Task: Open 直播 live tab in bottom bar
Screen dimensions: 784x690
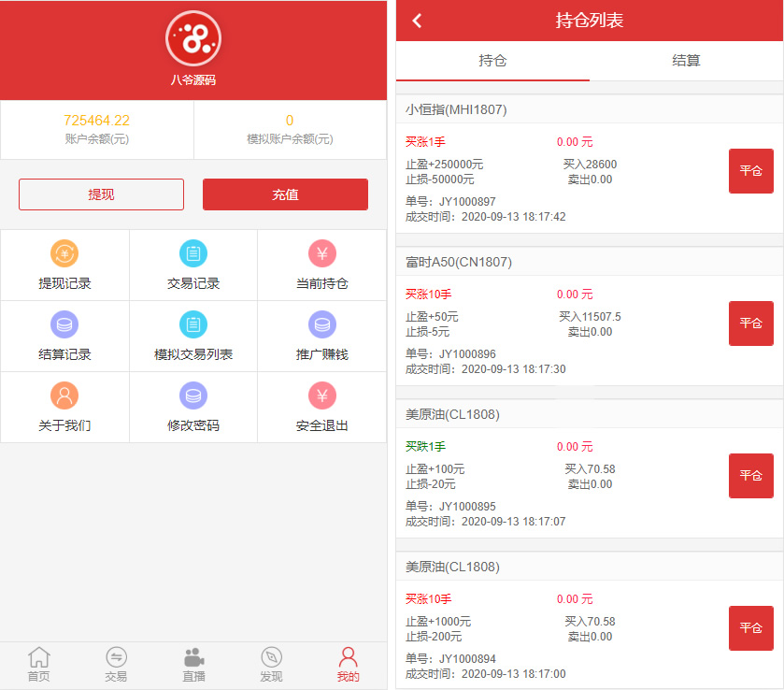Action: [x=193, y=665]
